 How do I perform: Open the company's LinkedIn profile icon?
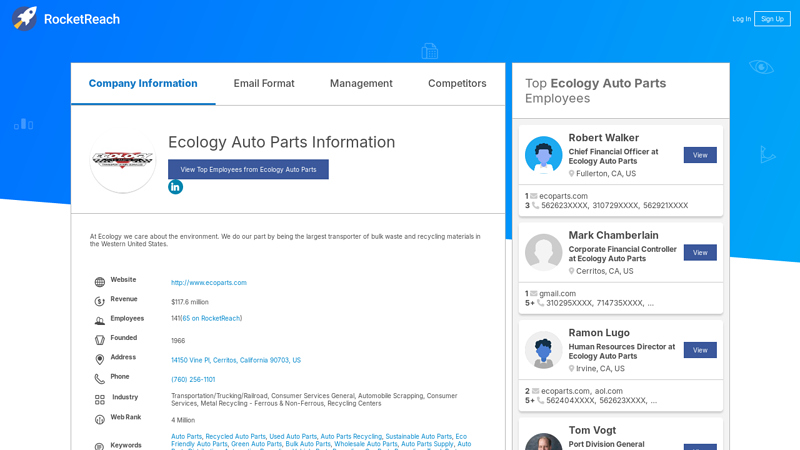[176, 187]
